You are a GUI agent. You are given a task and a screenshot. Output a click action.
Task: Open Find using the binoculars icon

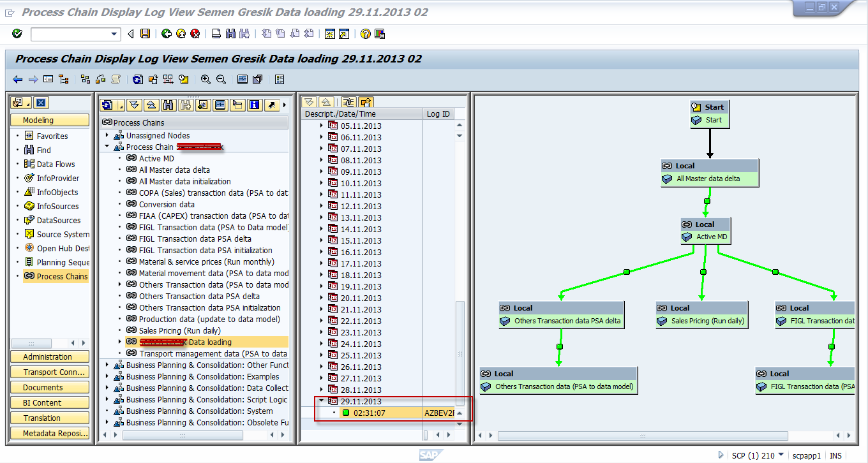230,33
